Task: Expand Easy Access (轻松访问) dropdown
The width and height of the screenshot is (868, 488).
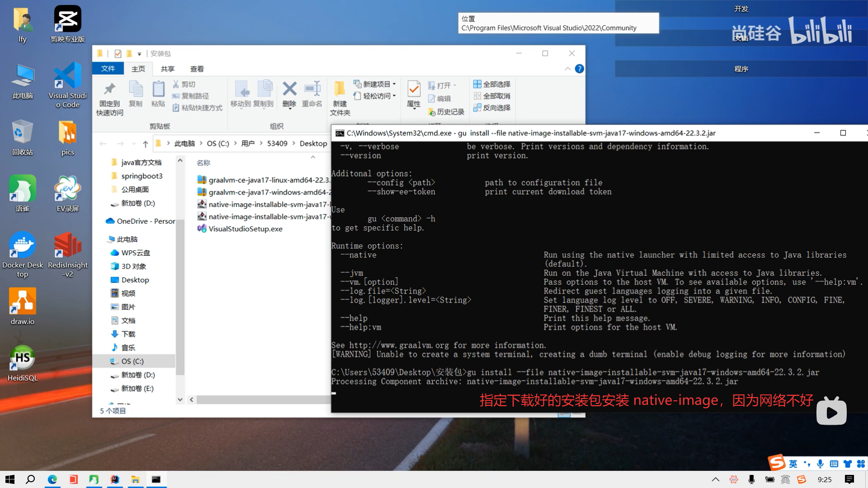Action: pos(375,96)
